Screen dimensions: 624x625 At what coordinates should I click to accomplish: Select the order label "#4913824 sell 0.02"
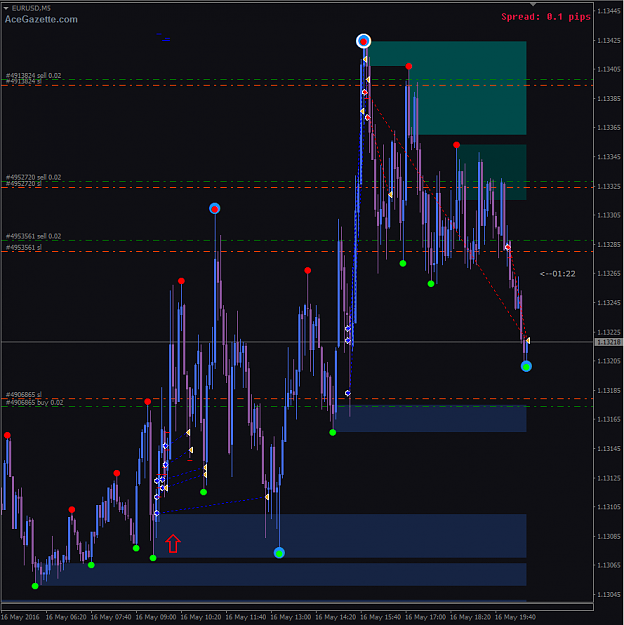click(33, 75)
